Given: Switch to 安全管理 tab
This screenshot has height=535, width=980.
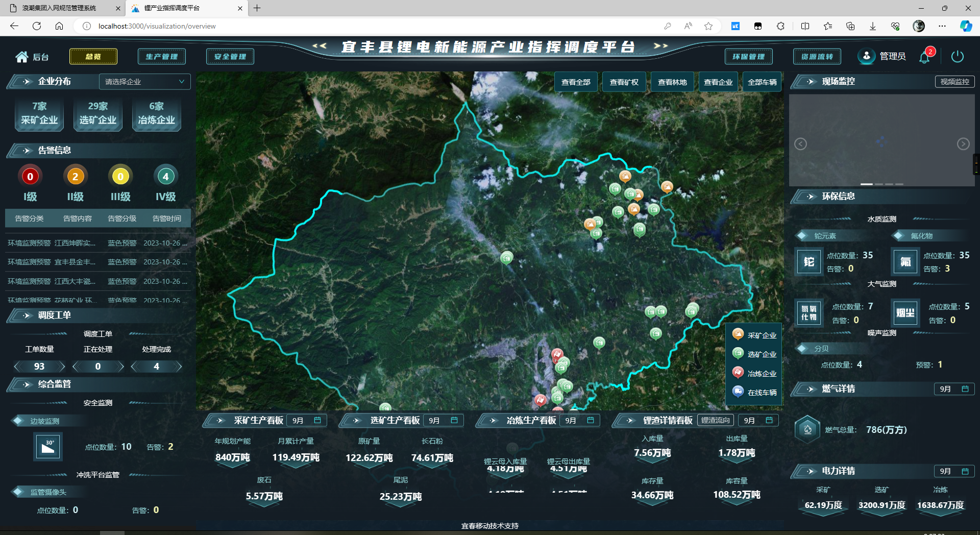Looking at the screenshot, I should pyautogui.click(x=230, y=57).
